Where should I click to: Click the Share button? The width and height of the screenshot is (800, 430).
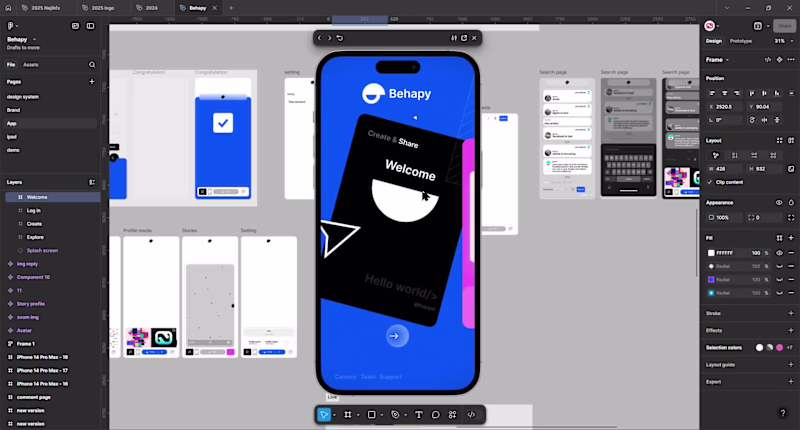pos(785,26)
